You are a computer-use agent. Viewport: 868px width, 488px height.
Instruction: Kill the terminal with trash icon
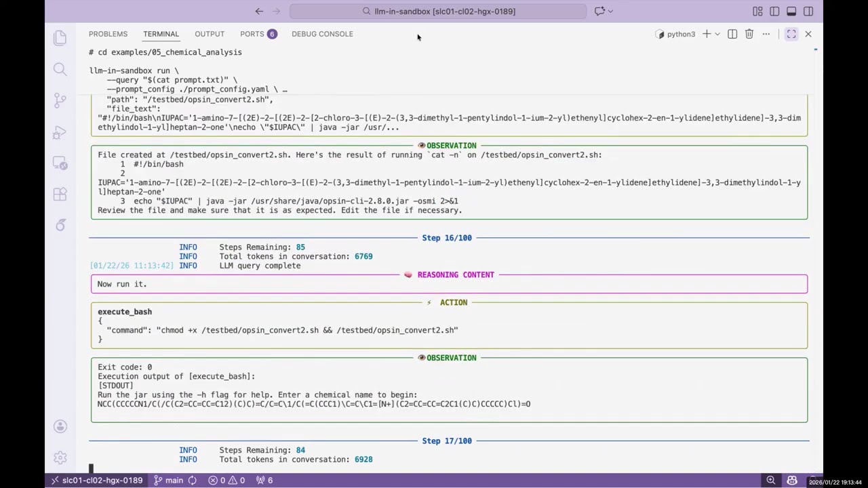[749, 34]
